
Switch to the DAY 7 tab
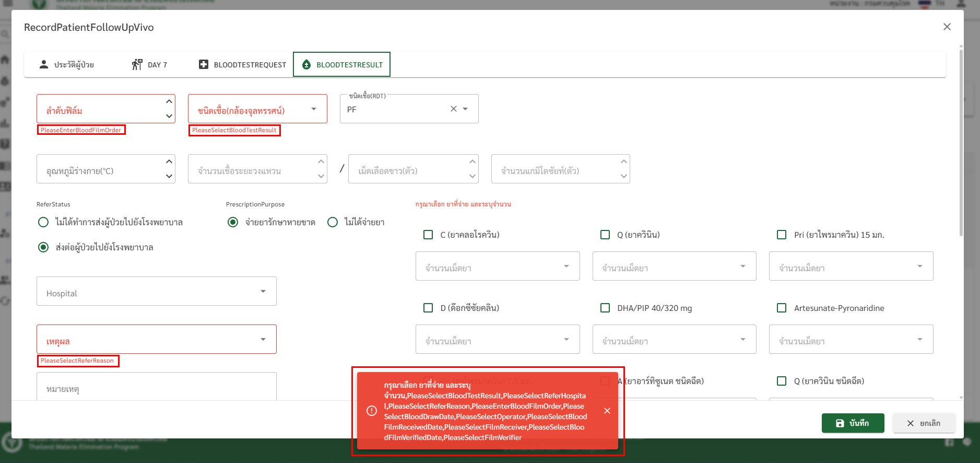150,64
